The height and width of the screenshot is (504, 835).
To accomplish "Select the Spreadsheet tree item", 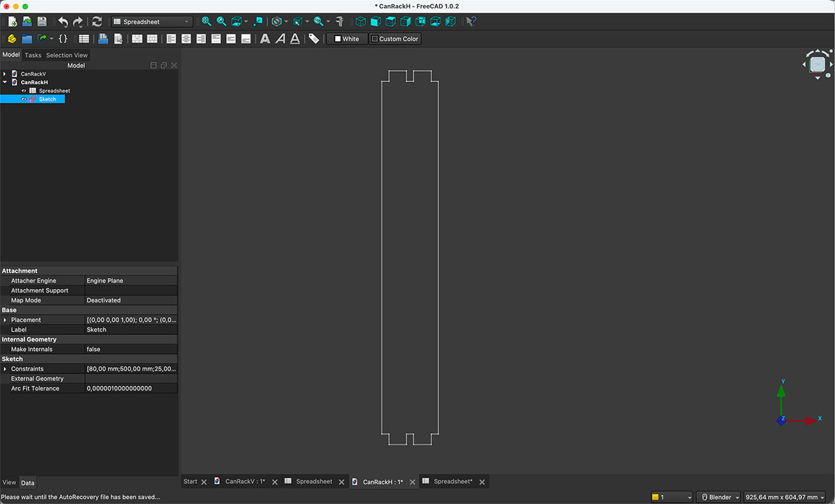I will tap(54, 91).
